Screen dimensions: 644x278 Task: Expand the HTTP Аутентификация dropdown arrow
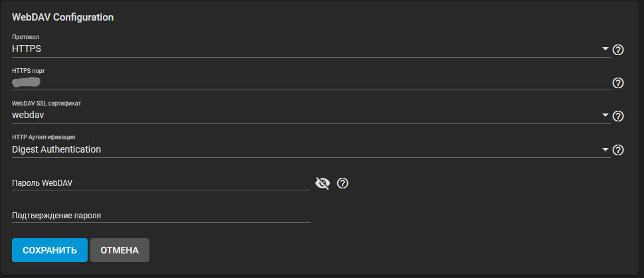coord(605,149)
